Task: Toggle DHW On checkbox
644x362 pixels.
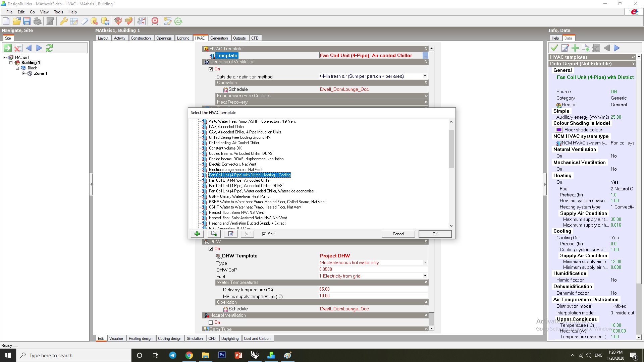Action: coord(211,249)
